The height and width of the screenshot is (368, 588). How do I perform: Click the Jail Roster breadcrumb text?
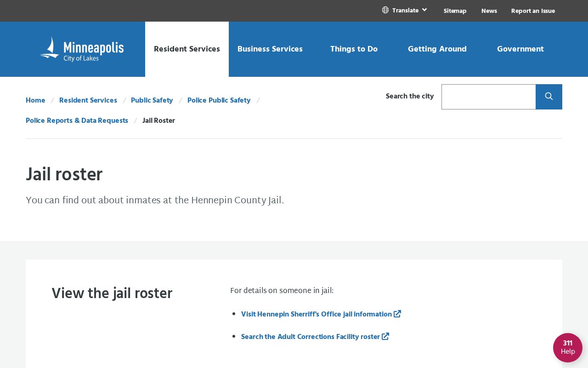pos(159,121)
